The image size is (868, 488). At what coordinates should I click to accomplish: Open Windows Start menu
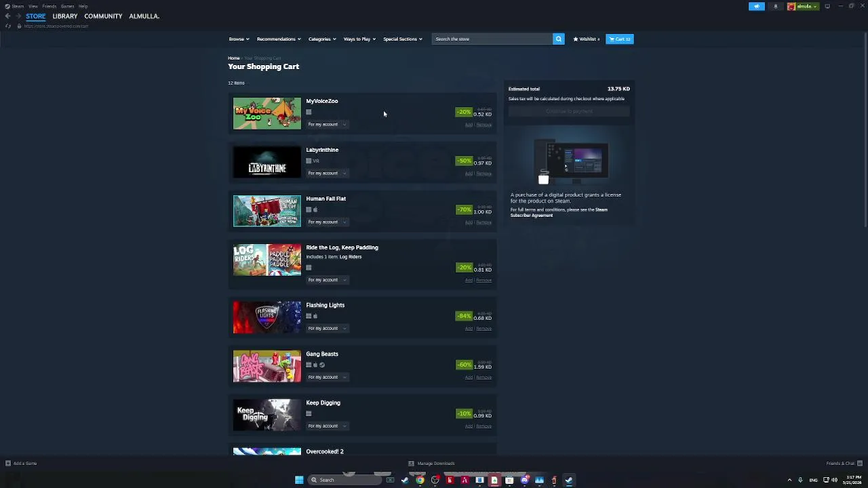[299, 480]
